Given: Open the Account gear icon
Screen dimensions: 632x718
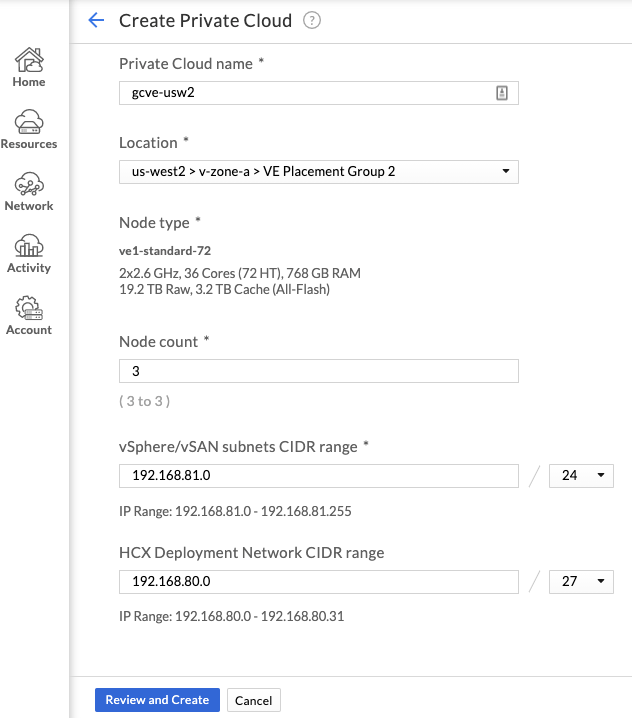Looking at the screenshot, I should point(29,308).
